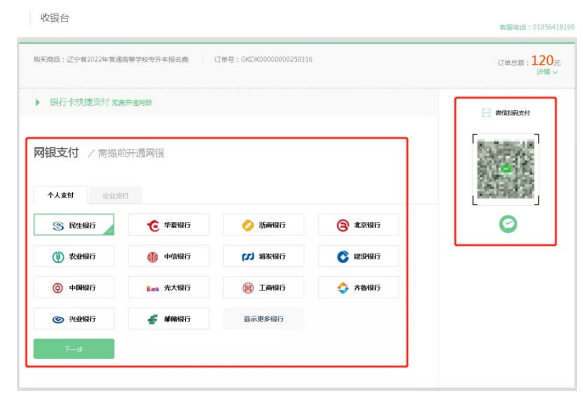This screenshot has width=583, height=400.
Task: Select the 北京银行 red logo option
Action: 358,225
